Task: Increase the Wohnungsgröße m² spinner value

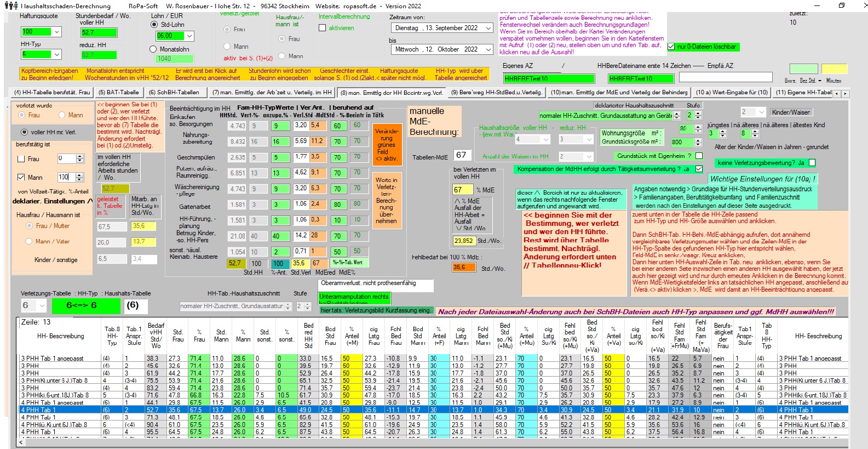Action: tap(697, 126)
